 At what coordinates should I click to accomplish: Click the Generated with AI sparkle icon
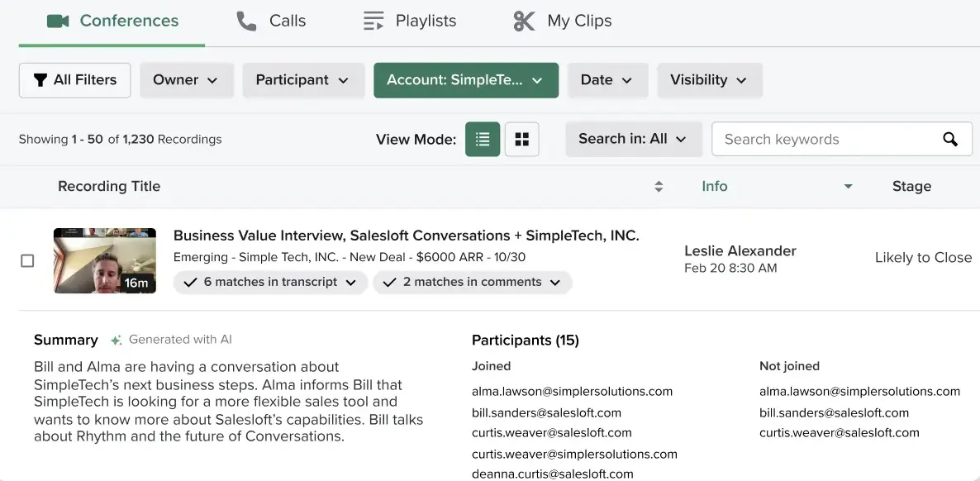click(116, 341)
